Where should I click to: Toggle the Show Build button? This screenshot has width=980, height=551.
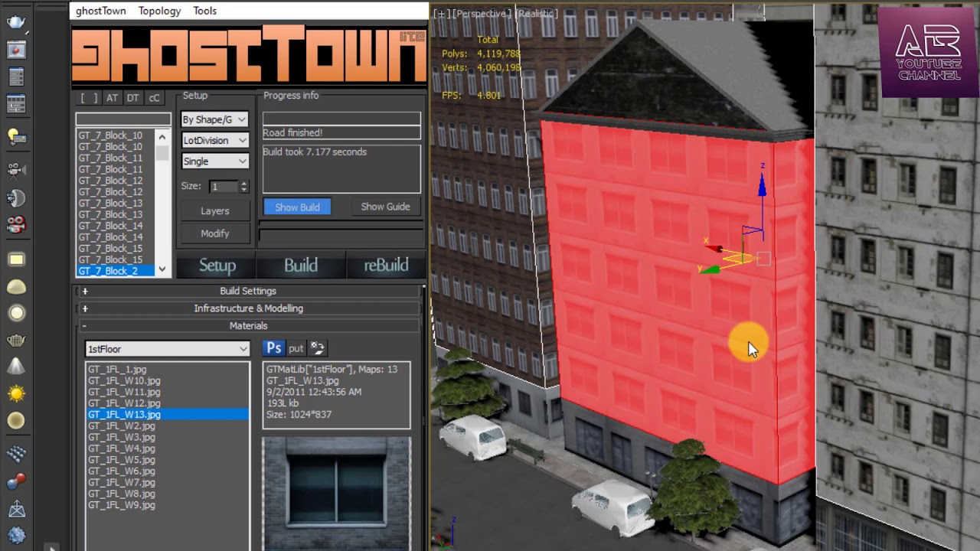pyautogui.click(x=297, y=207)
